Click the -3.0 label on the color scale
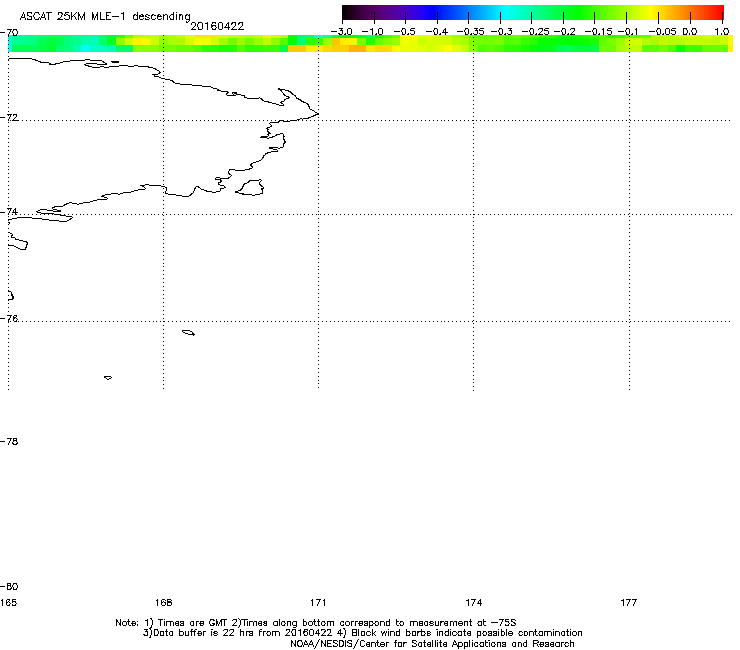 341,32
